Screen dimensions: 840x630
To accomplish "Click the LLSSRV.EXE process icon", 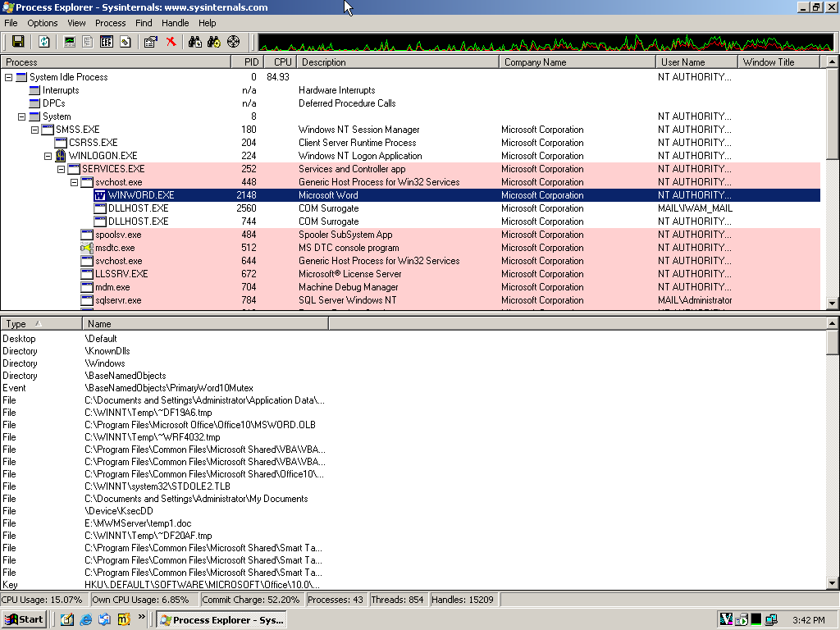I will point(87,274).
